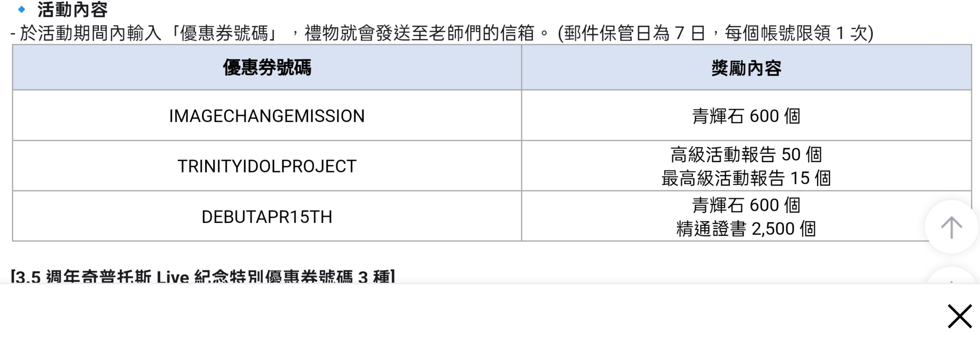Click the 精通證書 2,500 個 reward text
Viewport: 980px width, 353px height.
(746, 229)
